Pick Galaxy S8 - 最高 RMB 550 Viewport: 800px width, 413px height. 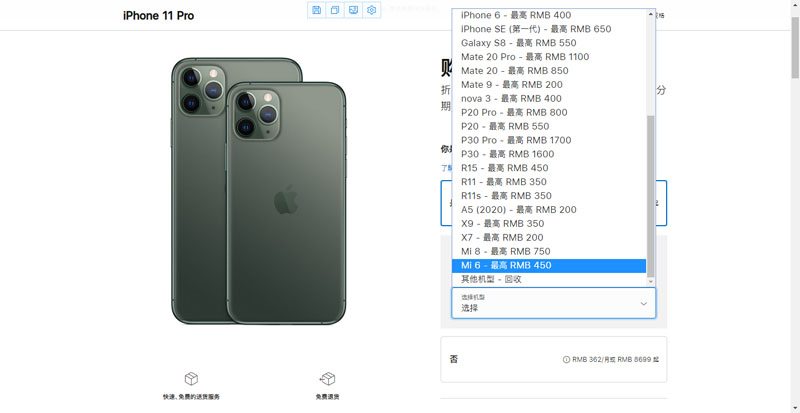[549, 43]
